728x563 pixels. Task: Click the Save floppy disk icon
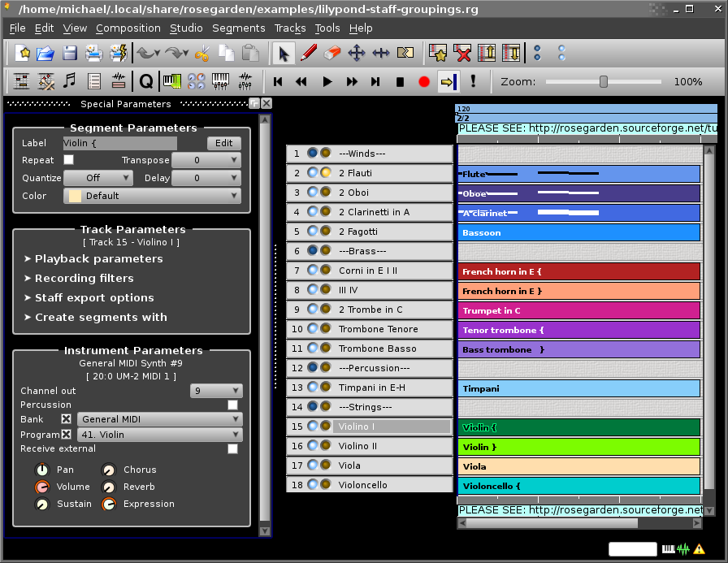point(70,54)
